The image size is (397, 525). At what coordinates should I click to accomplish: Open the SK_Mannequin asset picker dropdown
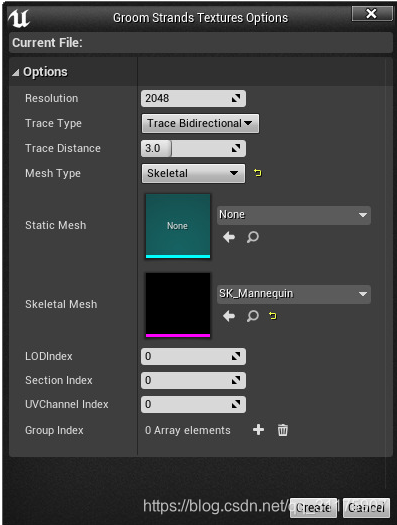coord(294,294)
